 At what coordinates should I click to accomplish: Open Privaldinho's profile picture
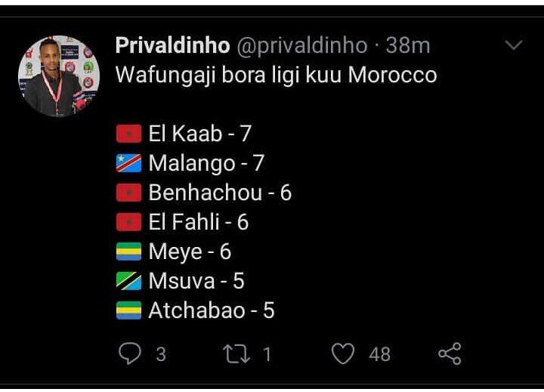click(x=59, y=76)
